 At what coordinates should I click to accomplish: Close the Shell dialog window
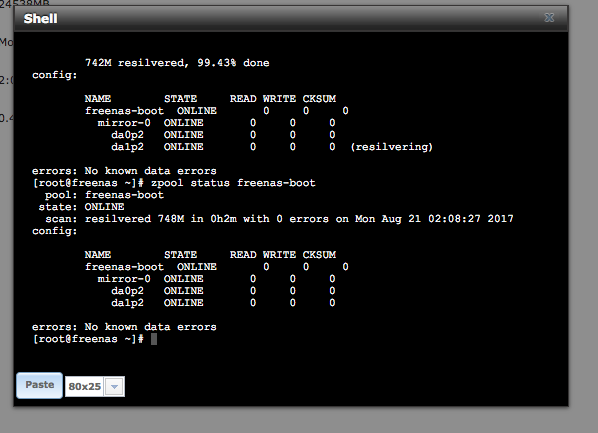(549, 18)
